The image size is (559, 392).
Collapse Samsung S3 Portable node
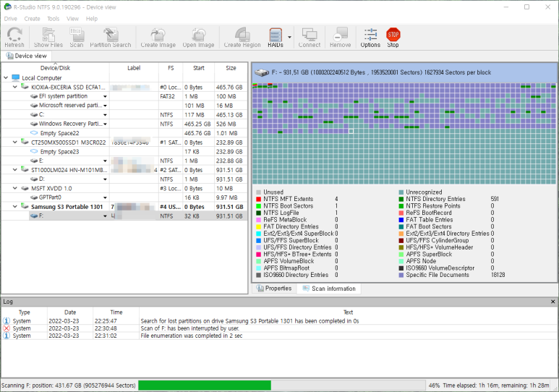coord(15,207)
